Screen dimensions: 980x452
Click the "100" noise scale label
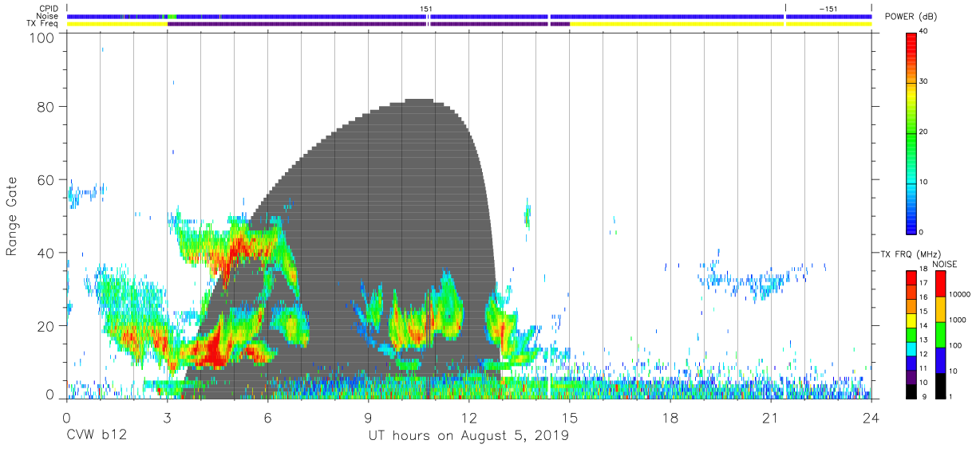coord(956,345)
